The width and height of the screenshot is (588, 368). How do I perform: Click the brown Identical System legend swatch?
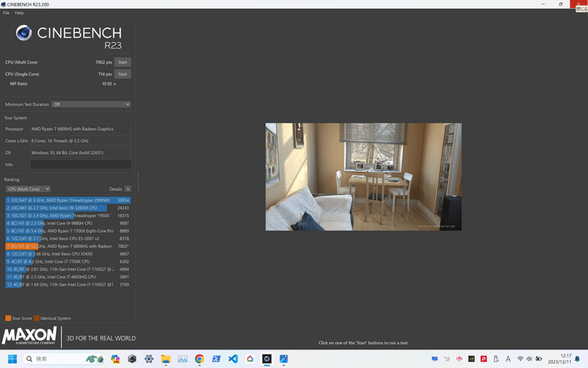tap(36, 318)
